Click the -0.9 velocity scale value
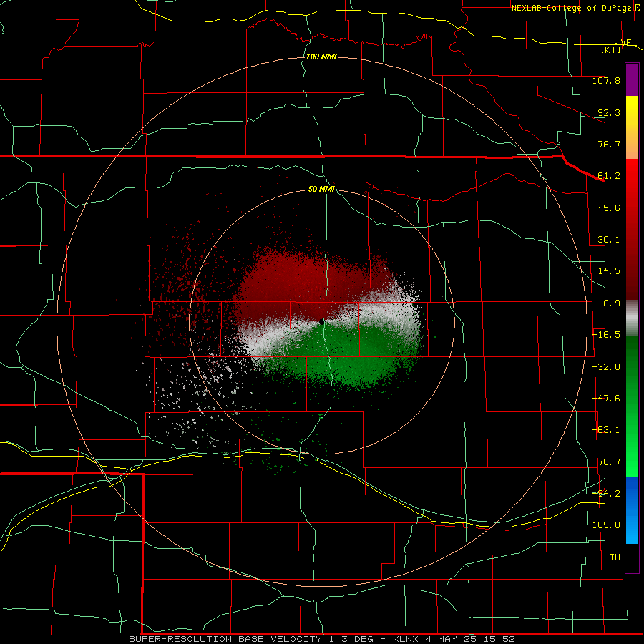Image resolution: width=644 pixels, height=644 pixels. [609, 303]
